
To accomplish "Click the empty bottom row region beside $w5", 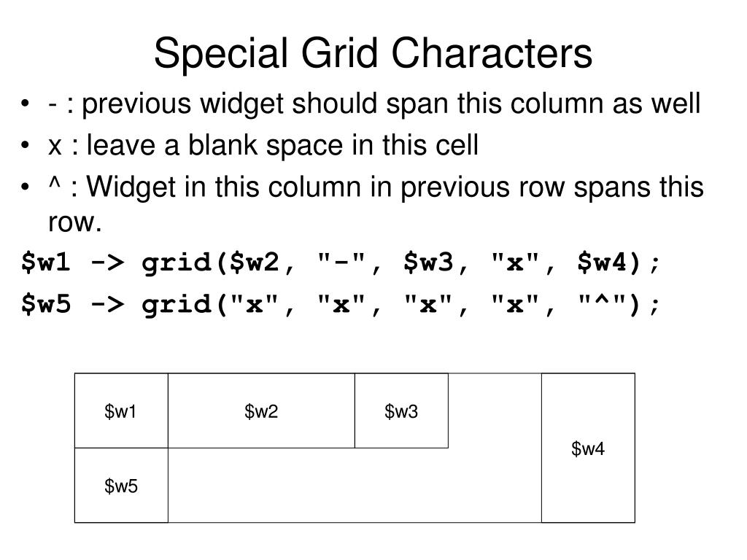I will pyautogui.click(x=355, y=485).
